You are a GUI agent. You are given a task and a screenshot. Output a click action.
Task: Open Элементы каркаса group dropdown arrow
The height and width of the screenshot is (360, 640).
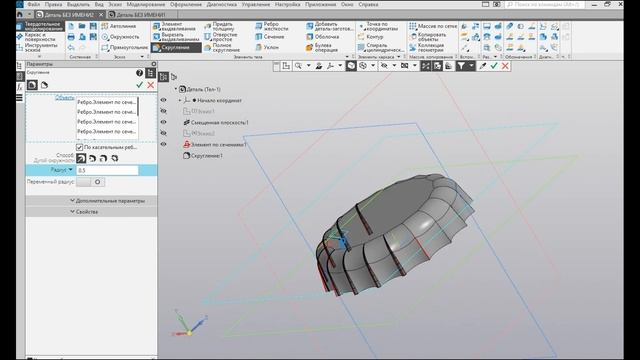(398, 57)
